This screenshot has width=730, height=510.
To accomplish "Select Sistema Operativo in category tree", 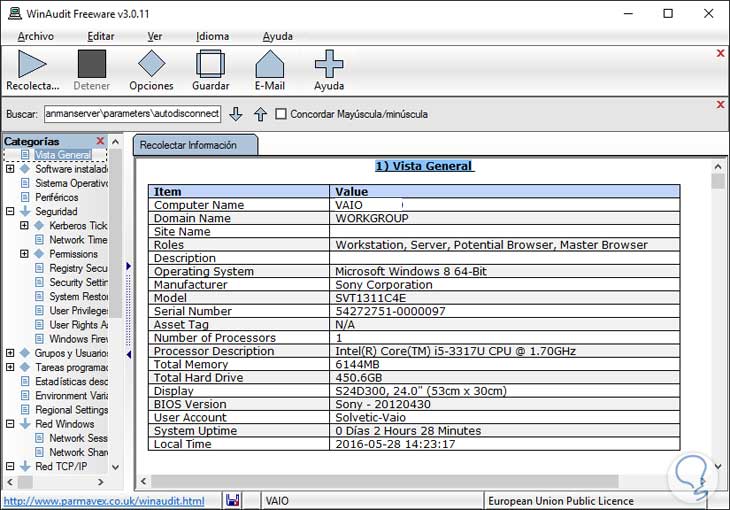I will pyautogui.click(x=71, y=183).
